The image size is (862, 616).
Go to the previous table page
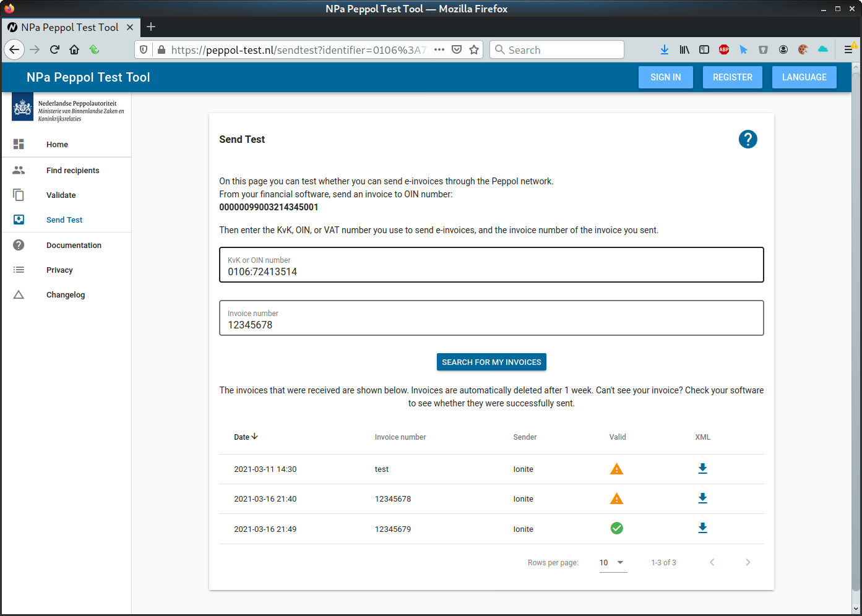click(712, 562)
